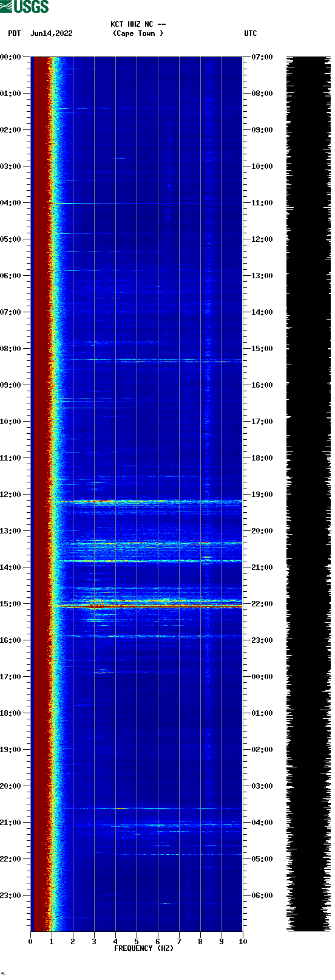Click the 21:00 PDT time label
Screen dimensions: 335x980
pos(10,823)
